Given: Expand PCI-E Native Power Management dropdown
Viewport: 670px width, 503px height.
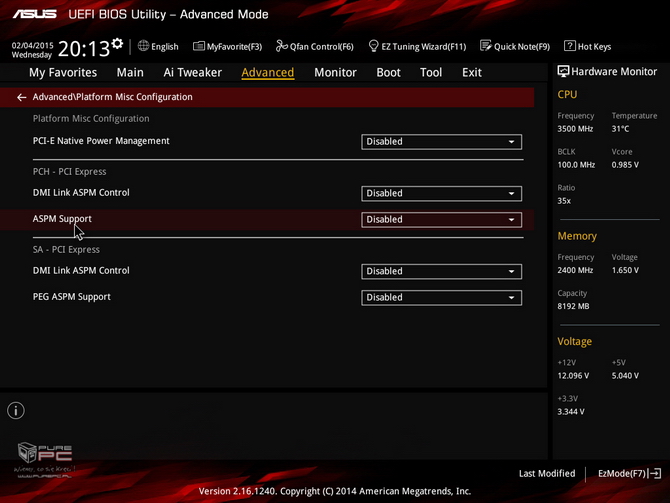Looking at the screenshot, I should click(441, 142).
